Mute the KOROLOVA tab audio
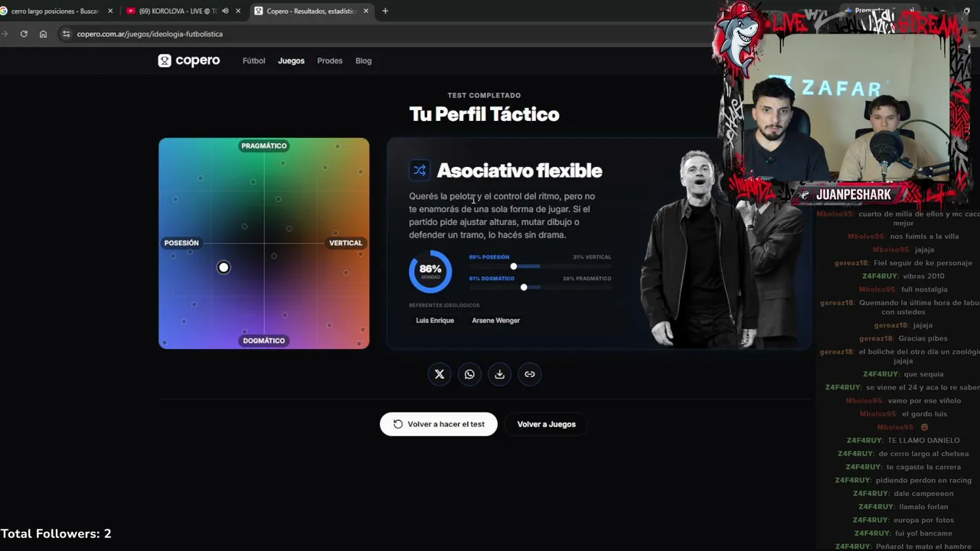The image size is (980, 551). pyautogui.click(x=225, y=11)
